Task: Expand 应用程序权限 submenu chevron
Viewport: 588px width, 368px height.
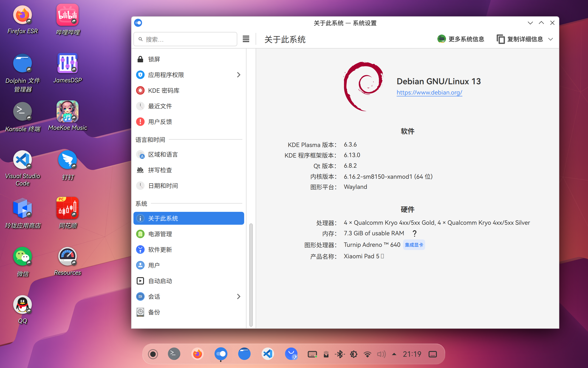Action: (x=239, y=75)
